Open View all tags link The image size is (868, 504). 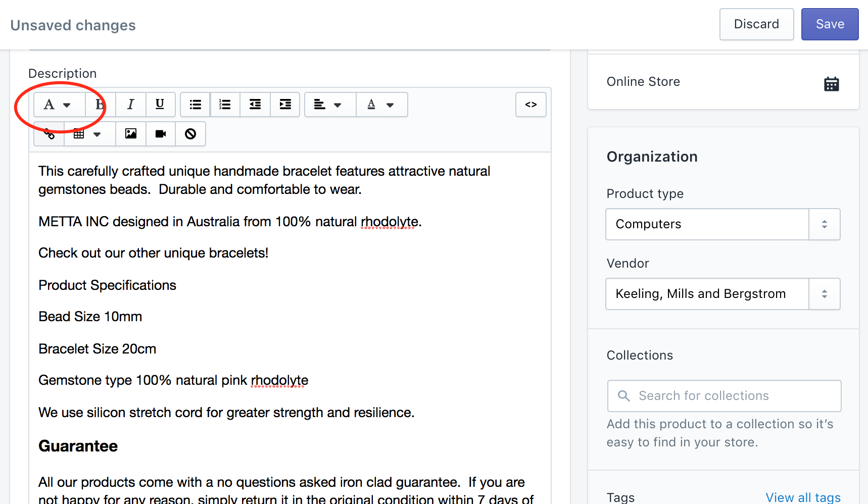tap(803, 497)
